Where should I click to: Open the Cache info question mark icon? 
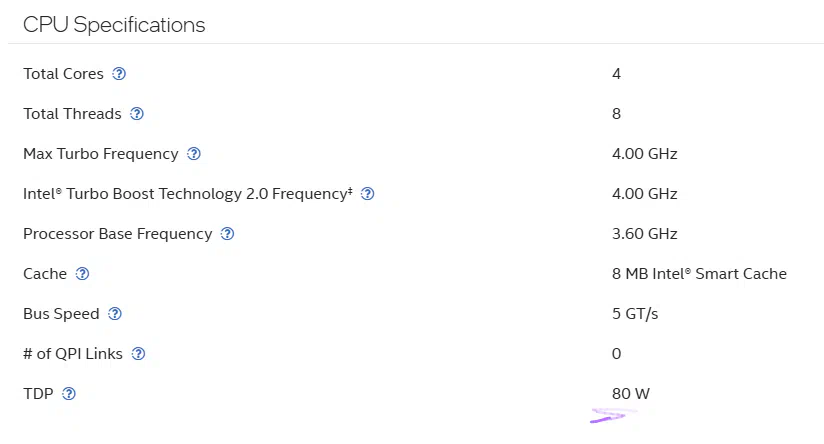(82, 274)
